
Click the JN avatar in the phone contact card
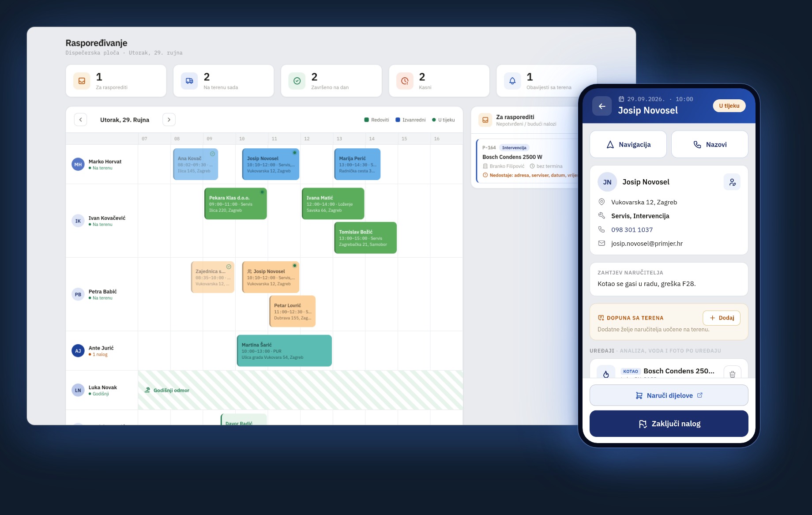[x=607, y=182]
